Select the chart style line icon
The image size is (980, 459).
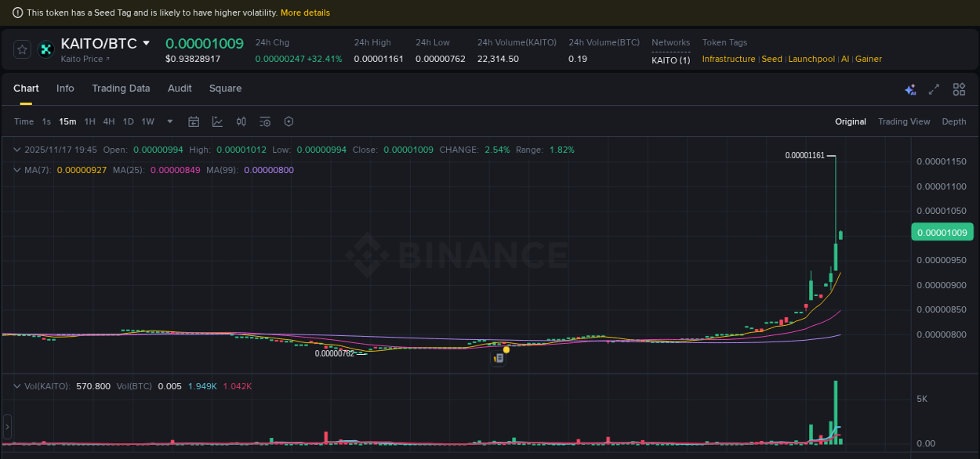tap(217, 121)
